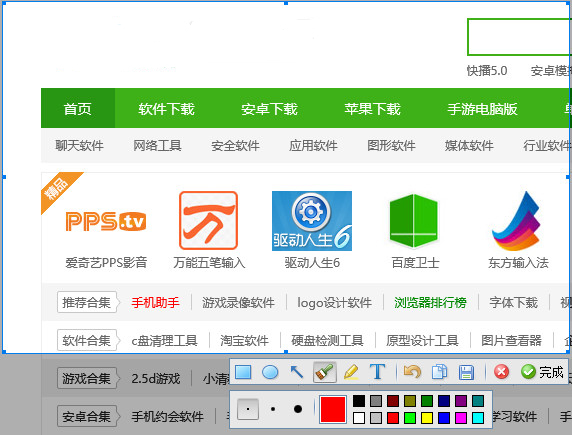The height and width of the screenshot is (435, 572).
Task: Pick the olive color swatch
Action: pyautogui.click(x=410, y=401)
